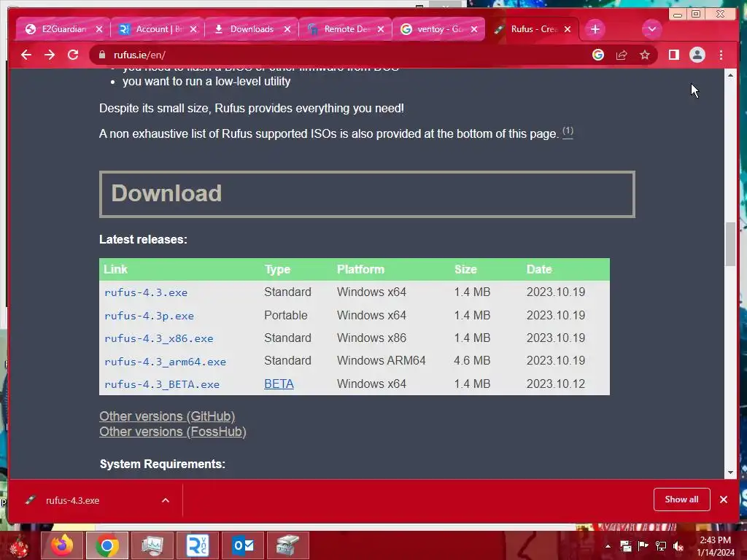Open the chest icon taskbar app

287,545
